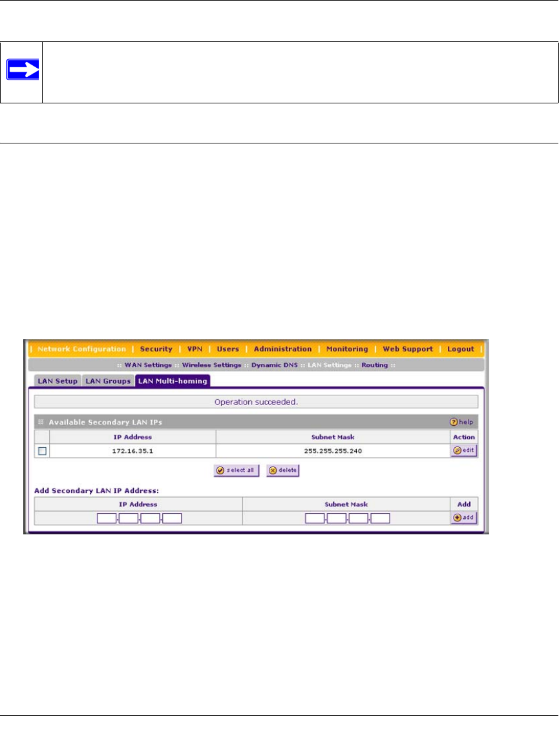Go to LAN Settings submenu
This screenshot has width=559, height=756.
(x=330, y=365)
